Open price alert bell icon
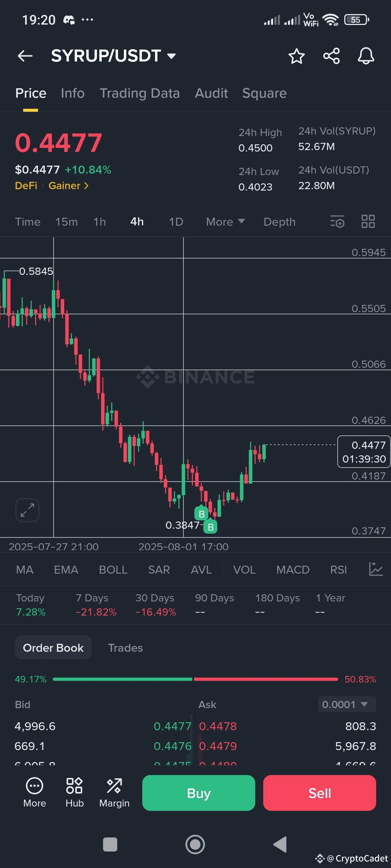This screenshot has height=868, width=391. (366, 56)
